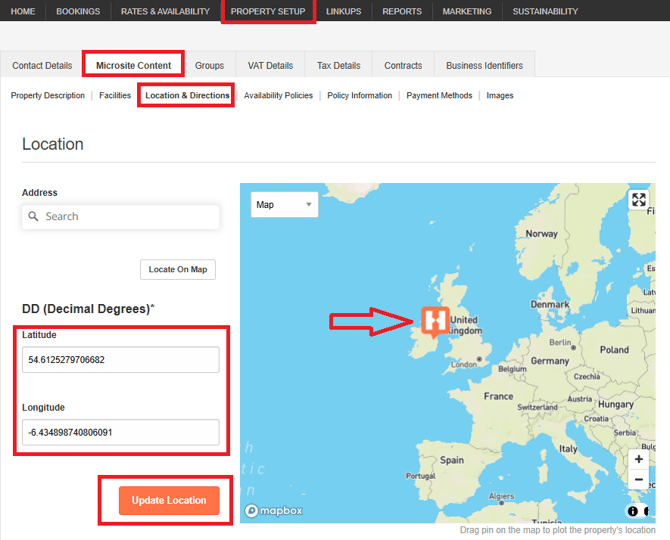Open the Rates & Availability menu
The image size is (670, 540).
(165, 12)
